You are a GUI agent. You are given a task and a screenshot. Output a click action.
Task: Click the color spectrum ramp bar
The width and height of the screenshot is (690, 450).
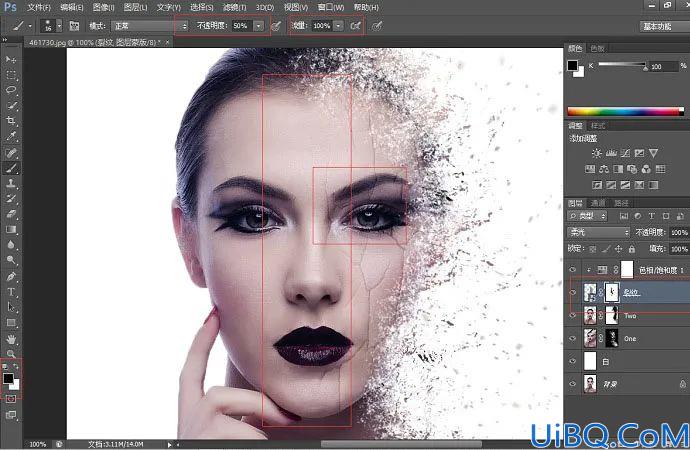point(626,112)
